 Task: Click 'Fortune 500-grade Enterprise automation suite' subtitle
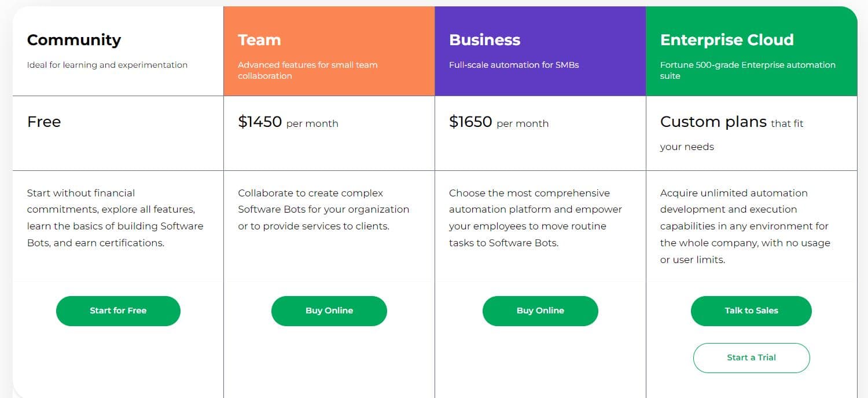click(748, 70)
